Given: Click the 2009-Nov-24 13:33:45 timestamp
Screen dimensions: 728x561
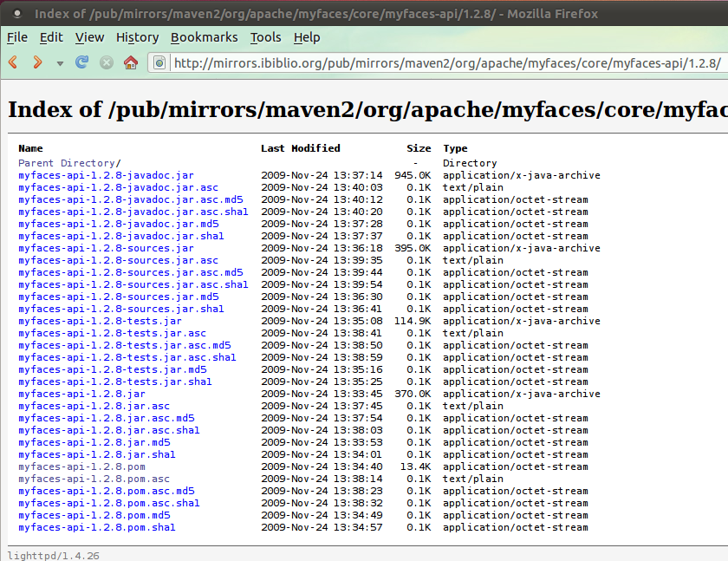Looking at the screenshot, I should pyautogui.click(x=322, y=394).
